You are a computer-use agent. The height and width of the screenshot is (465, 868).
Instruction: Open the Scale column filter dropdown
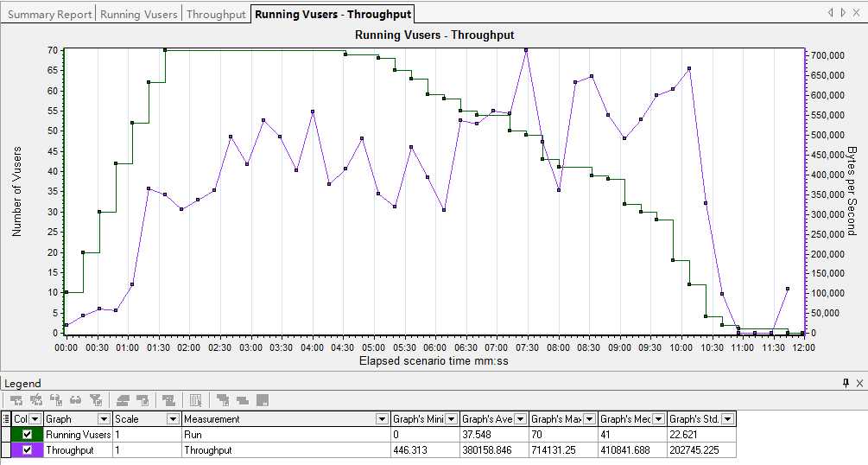174,419
